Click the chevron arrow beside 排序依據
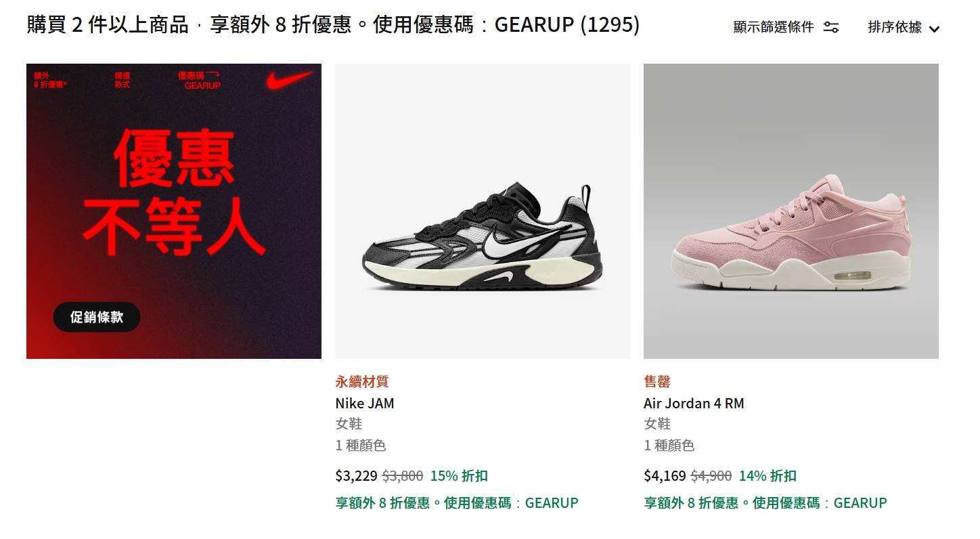 [934, 28]
